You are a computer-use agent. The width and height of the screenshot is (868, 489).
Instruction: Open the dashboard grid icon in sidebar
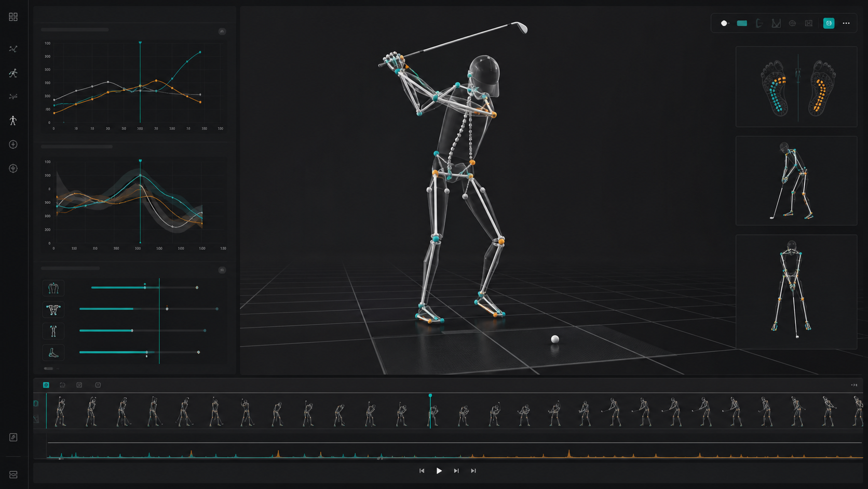[x=13, y=17]
